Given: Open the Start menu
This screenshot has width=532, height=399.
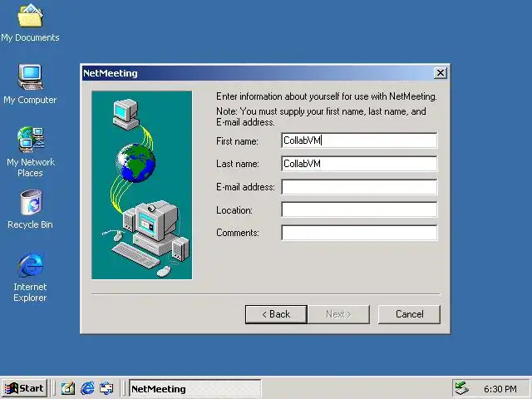Looking at the screenshot, I should (24, 388).
